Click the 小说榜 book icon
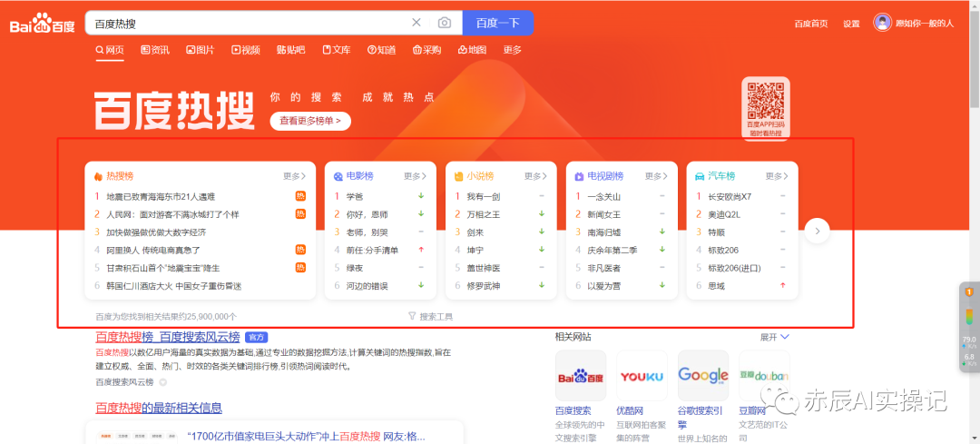 [458, 176]
